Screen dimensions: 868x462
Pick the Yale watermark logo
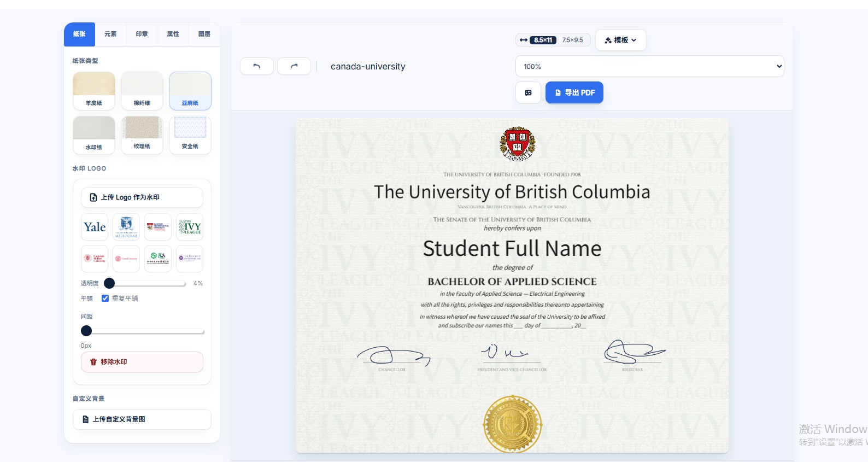click(x=95, y=227)
